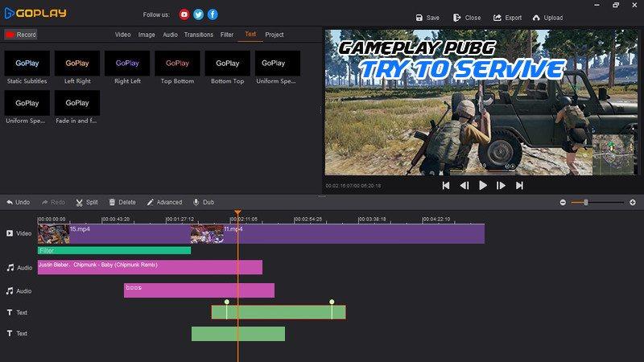
Task: Select the 11.mp4 video clip
Action: click(337, 233)
